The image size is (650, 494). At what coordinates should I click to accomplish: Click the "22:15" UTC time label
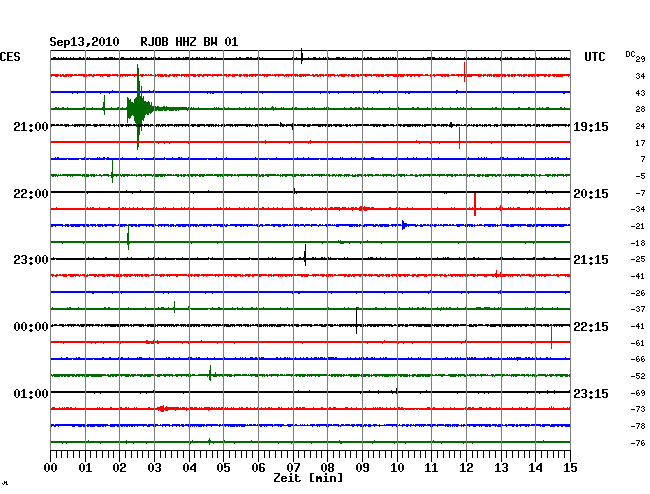(591, 327)
